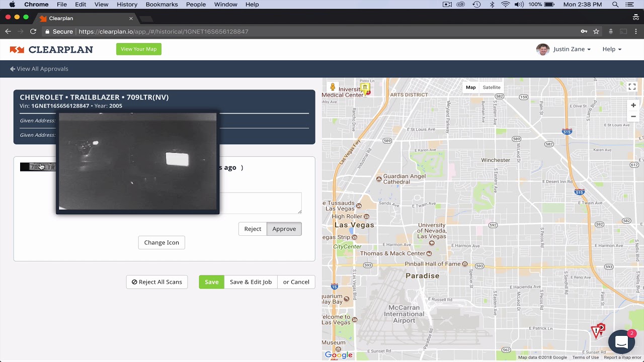644x362 pixels.
Task: Click the or Cancel button
Action: point(296,282)
